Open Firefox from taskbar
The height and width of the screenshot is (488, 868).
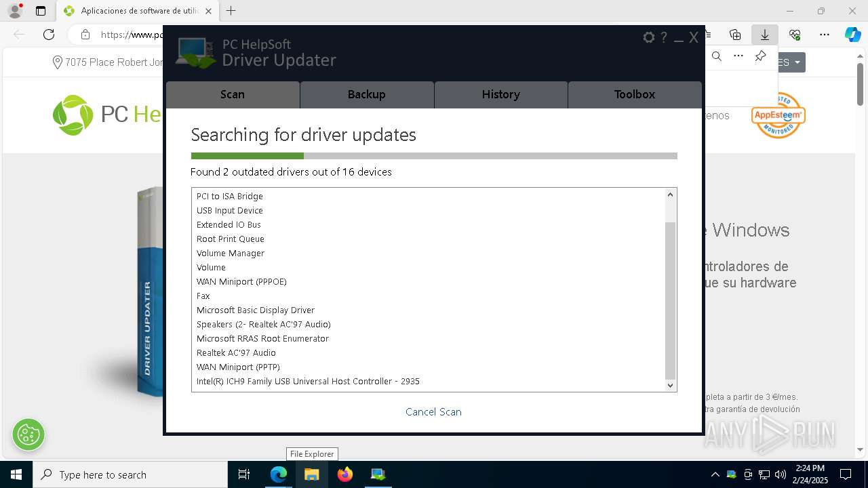click(x=345, y=474)
